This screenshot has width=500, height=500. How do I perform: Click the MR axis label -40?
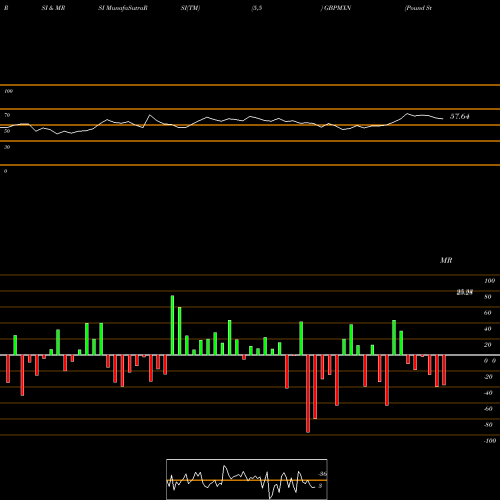tap(488, 393)
